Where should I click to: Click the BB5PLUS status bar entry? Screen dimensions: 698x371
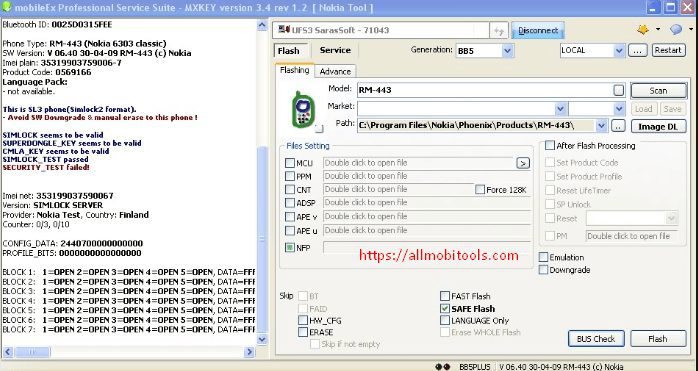[x=475, y=367]
